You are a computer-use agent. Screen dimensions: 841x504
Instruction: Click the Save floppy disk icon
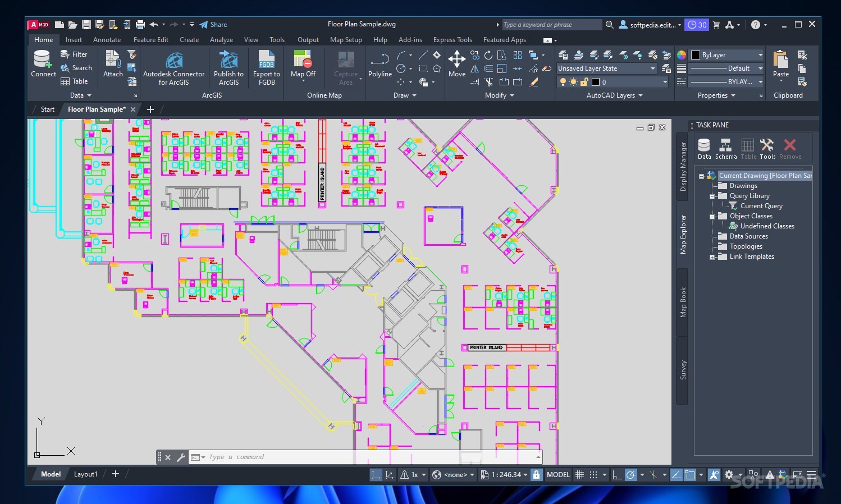[86, 25]
